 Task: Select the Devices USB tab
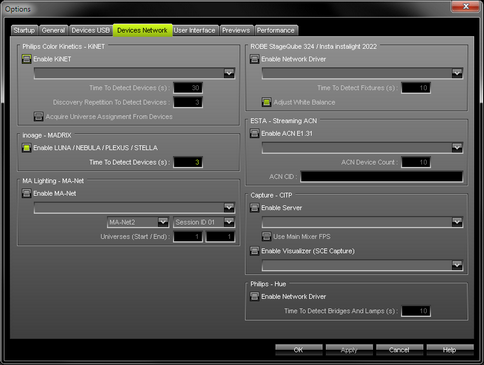(x=91, y=30)
